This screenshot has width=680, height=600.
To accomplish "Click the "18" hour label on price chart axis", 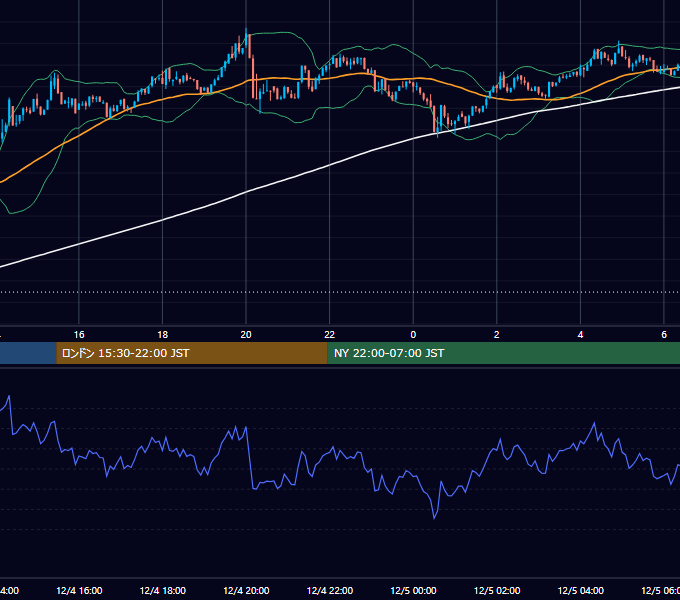I will (163, 335).
